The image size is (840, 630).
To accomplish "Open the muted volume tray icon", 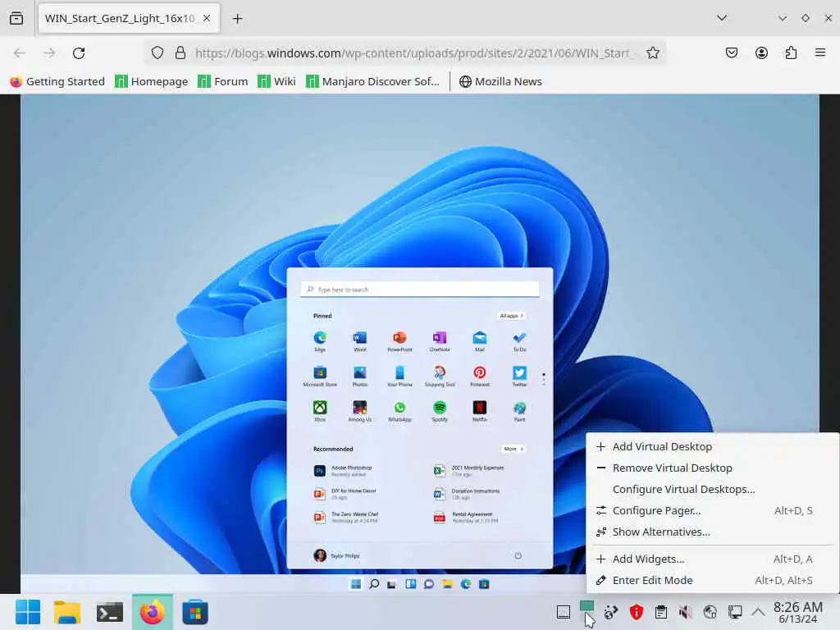I will tap(685, 612).
